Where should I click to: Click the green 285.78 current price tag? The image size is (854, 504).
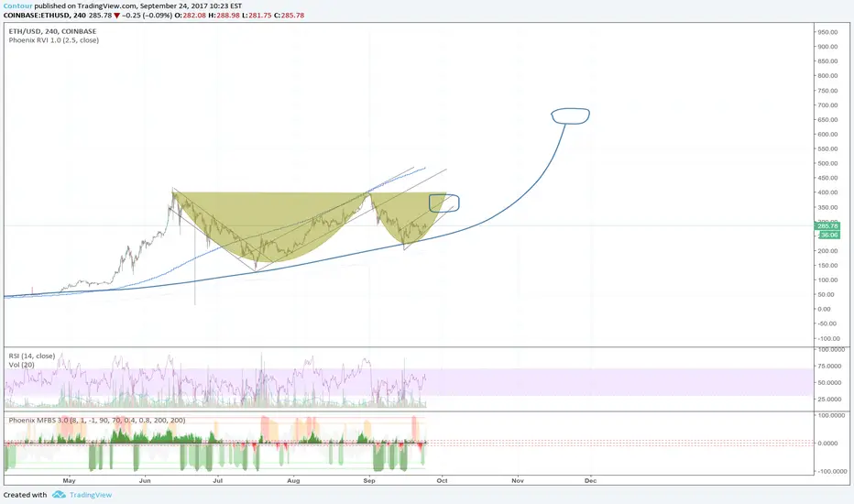coord(827,225)
